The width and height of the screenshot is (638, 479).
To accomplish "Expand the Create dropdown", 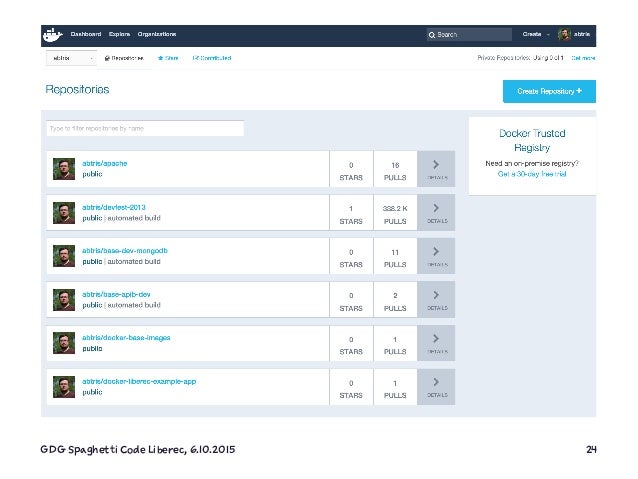I will [x=535, y=34].
